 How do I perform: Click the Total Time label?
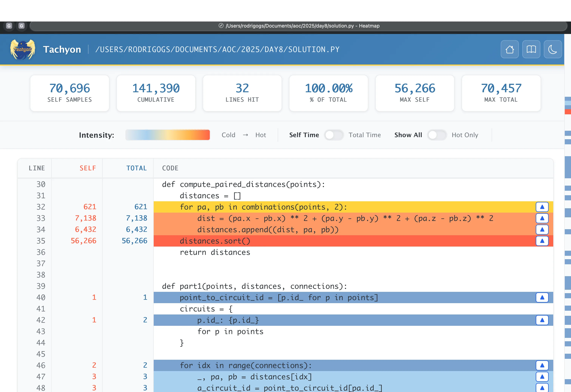click(x=365, y=135)
